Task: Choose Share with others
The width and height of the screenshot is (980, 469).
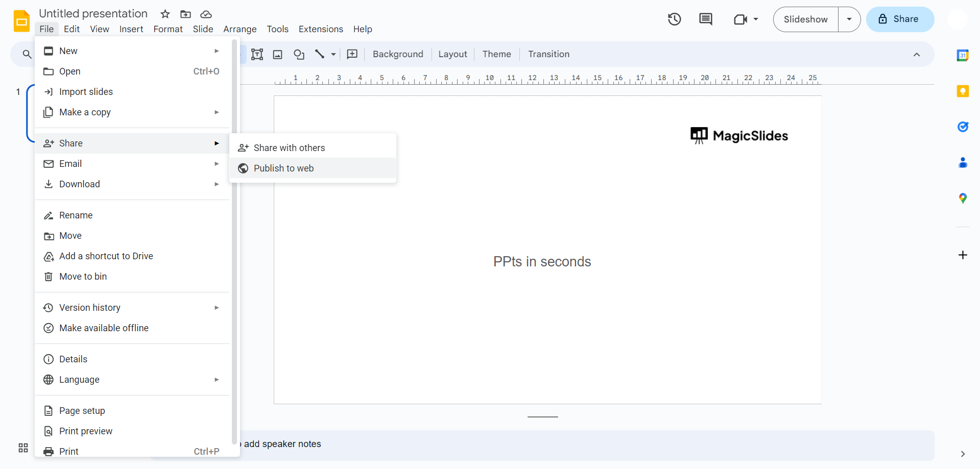Action: click(313, 148)
